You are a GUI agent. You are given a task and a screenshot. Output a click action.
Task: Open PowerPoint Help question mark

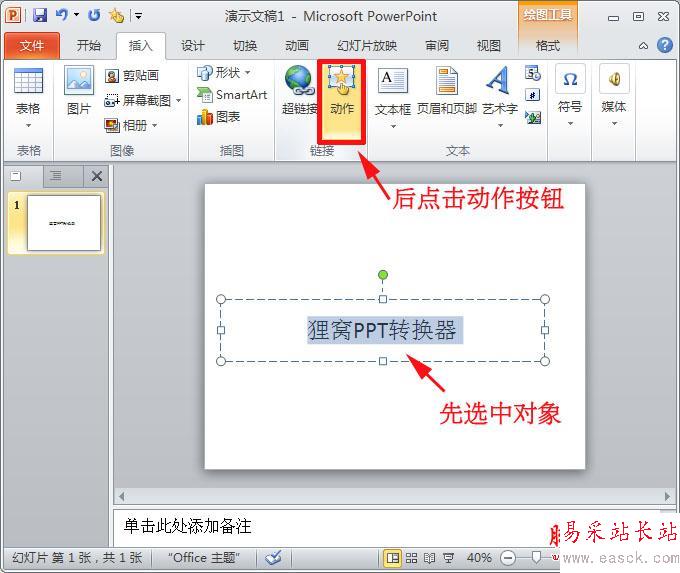665,45
